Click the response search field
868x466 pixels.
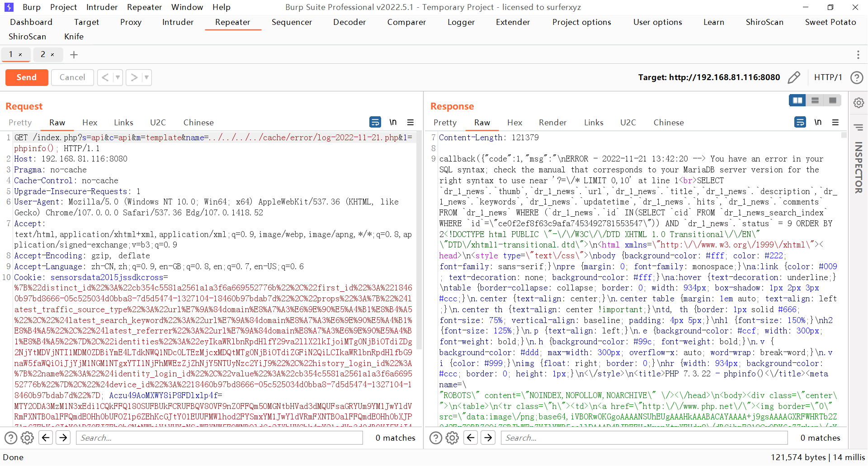point(644,437)
